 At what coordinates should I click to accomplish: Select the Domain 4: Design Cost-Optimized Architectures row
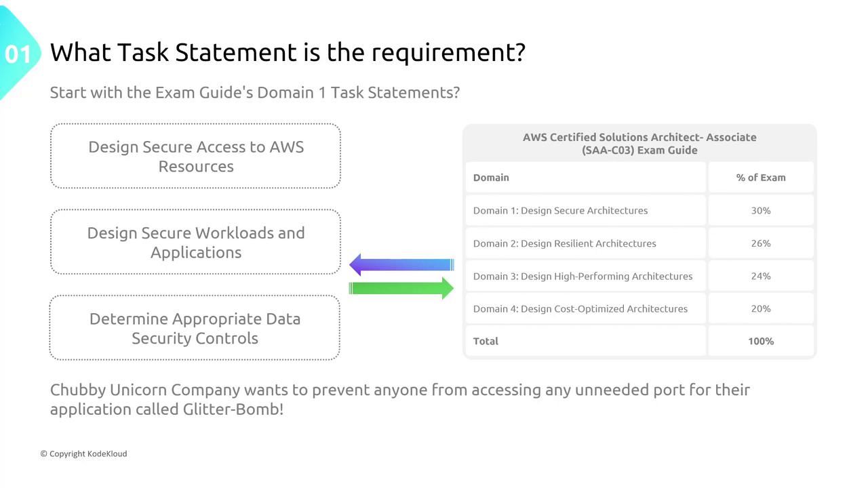click(x=580, y=308)
